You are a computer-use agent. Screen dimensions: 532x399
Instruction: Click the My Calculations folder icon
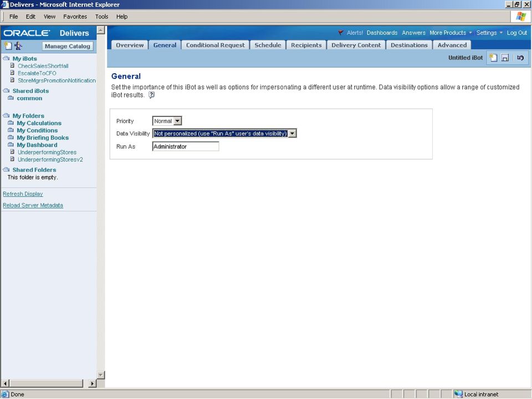11,123
